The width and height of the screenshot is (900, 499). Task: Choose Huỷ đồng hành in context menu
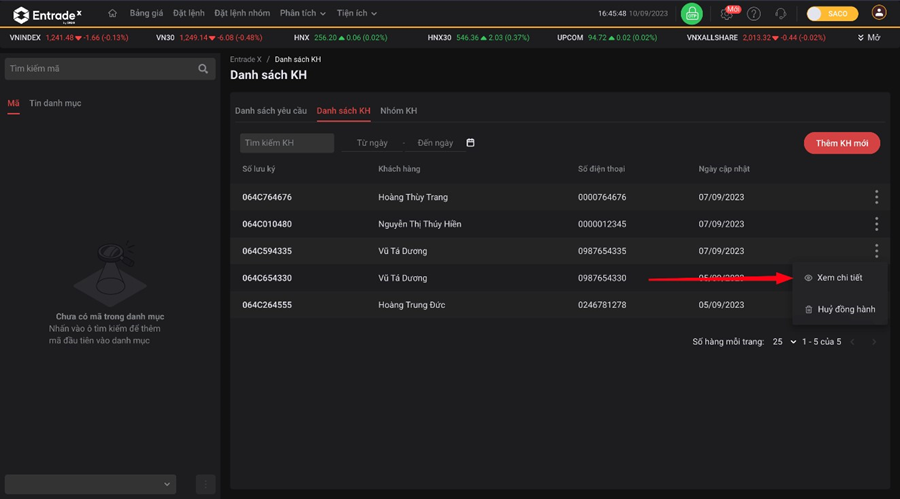839,309
